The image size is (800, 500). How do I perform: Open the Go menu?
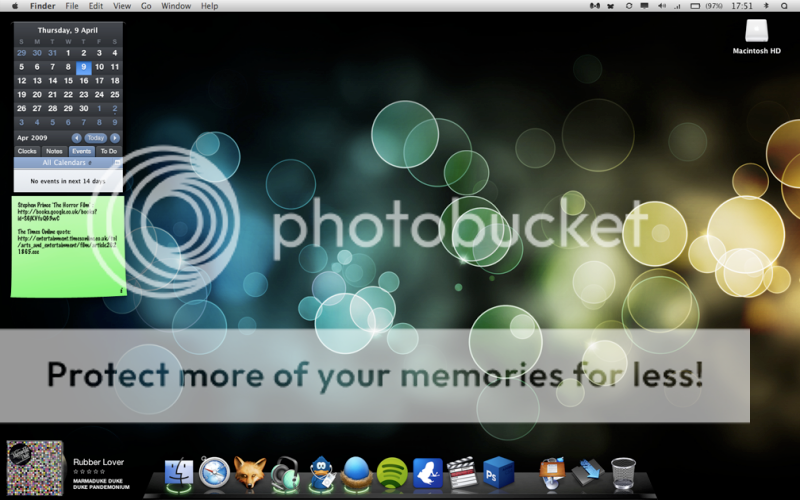tap(146, 6)
